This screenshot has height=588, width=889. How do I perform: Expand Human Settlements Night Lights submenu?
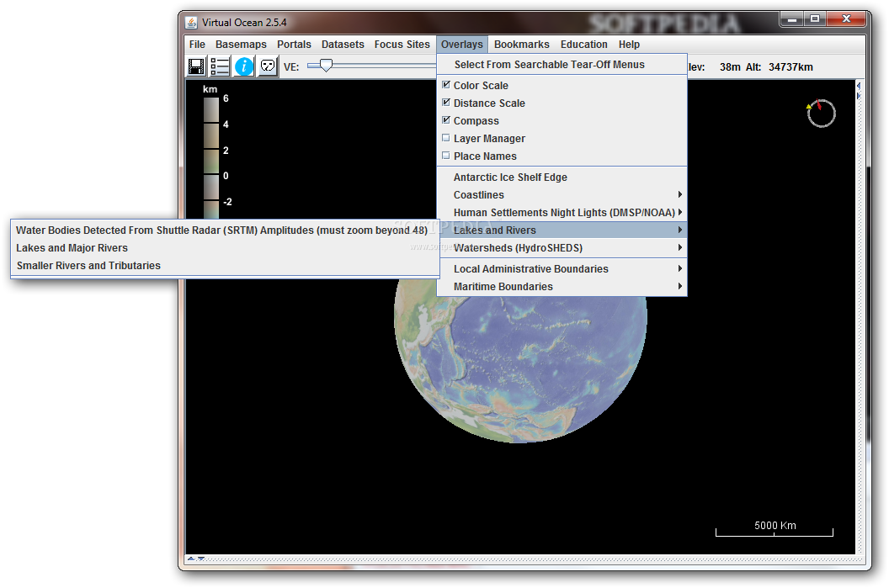[x=562, y=213]
